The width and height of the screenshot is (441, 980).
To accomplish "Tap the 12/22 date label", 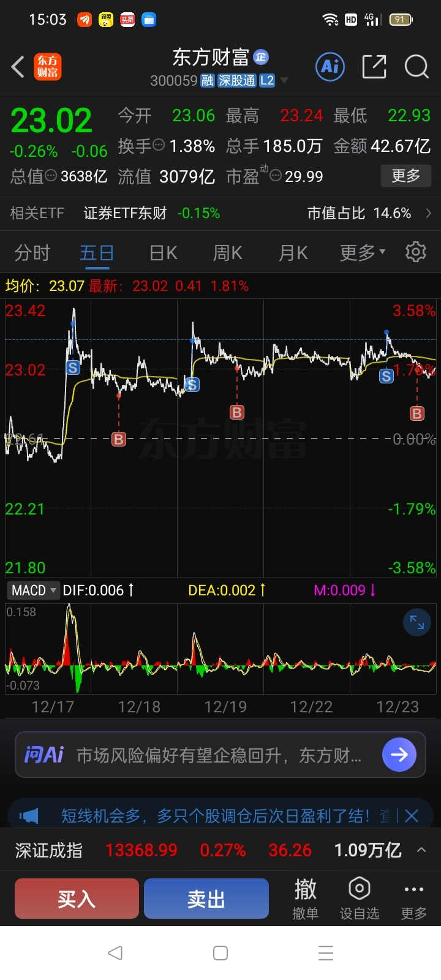I will click(x=311, y=707).
